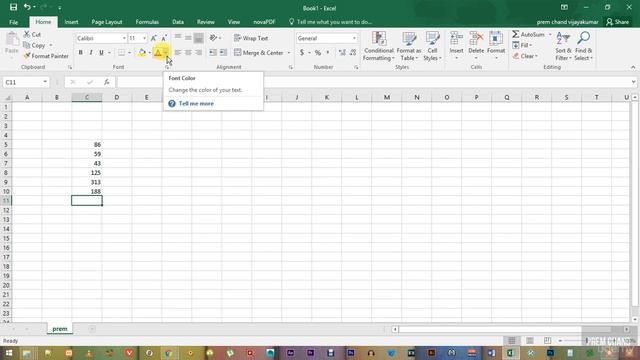Select the prem sheet tab
The width and height of the screenshot is (640, 360).
(x=60, y=329)
